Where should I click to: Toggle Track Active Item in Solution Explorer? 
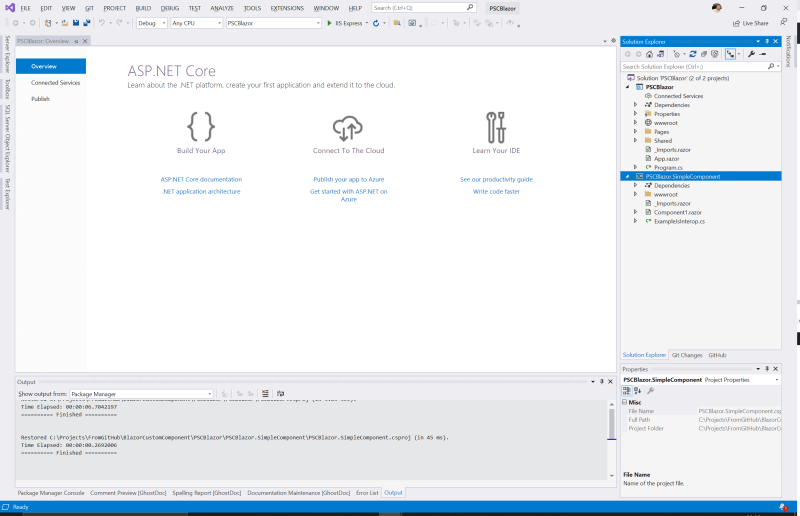tap(730, 54)
